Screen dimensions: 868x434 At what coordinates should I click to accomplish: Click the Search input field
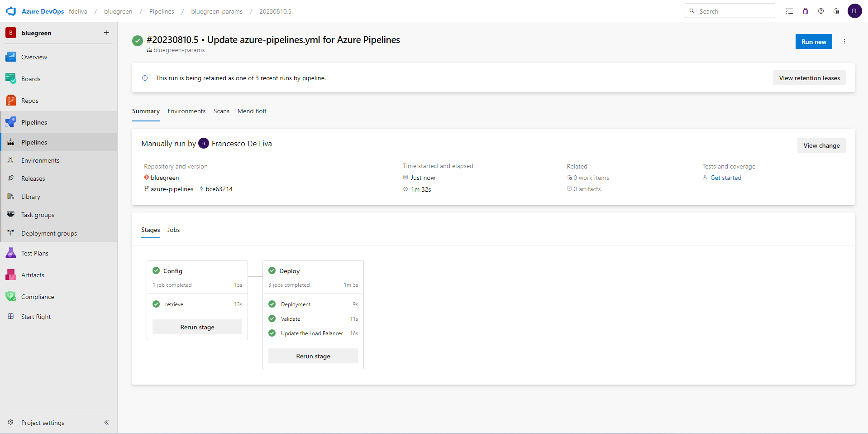tap(730, 11)
